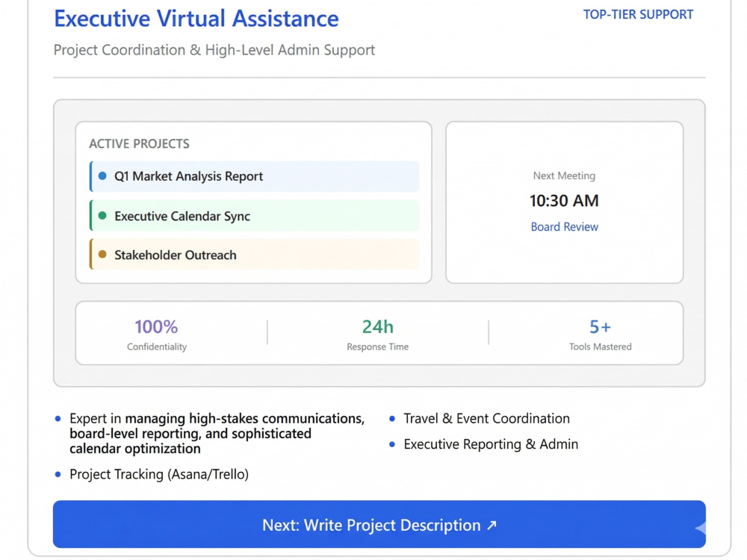Click the Confidentiality label
Viewport: 747px width, 560px height.
click(x=157, y=346)
